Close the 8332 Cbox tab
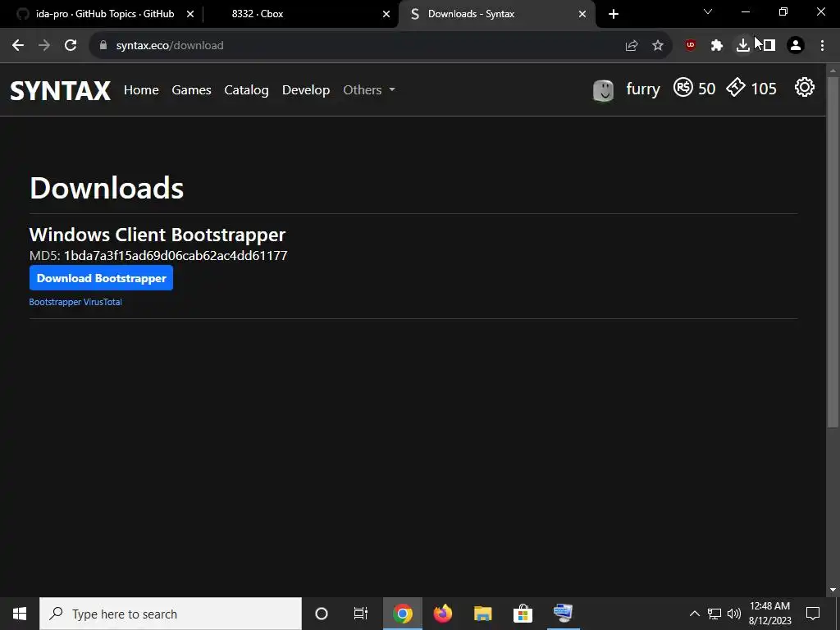Image resolution: width=840 pixels, height=630 pixels. tap(386, 14)
